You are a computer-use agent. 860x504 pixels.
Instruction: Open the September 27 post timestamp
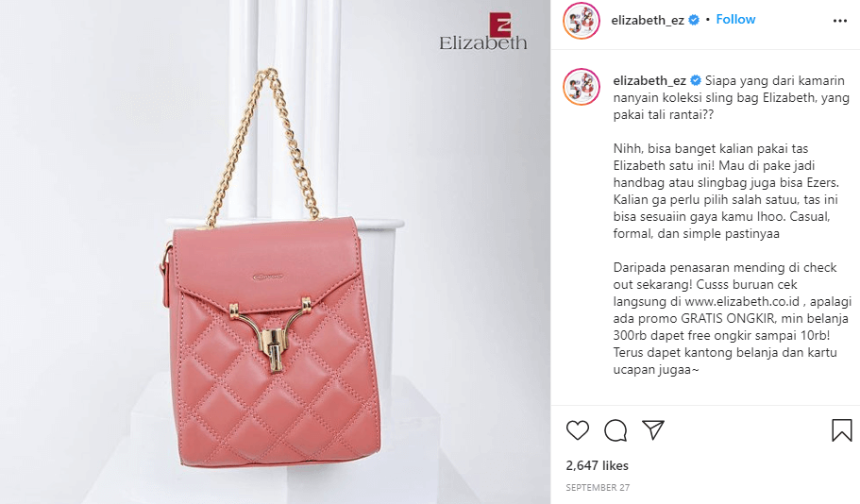598,488
